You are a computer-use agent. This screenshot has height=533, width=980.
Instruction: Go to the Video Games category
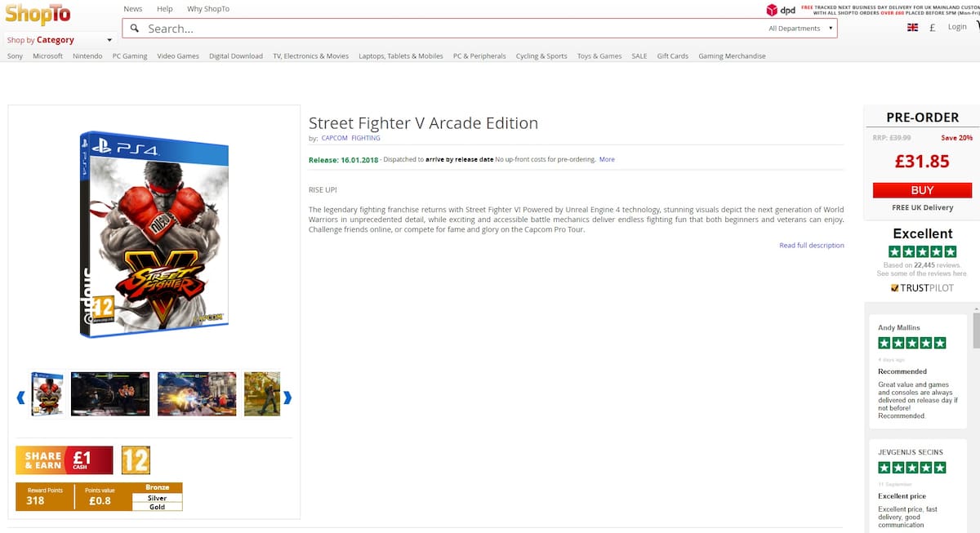(178, 56)
